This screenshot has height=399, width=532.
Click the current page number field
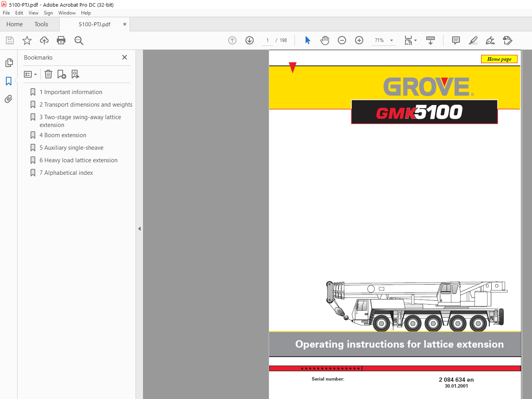268,40
